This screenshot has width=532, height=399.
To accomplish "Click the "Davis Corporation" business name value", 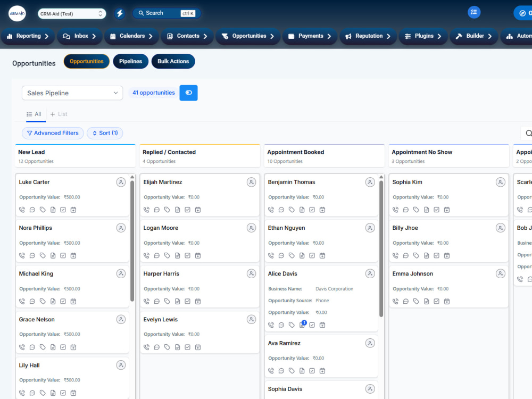I will (334, 289).
